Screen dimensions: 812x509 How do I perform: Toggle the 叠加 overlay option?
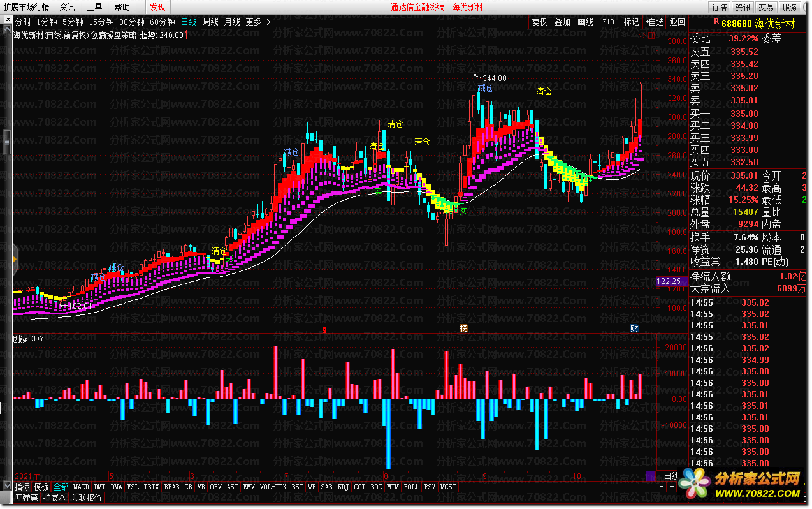click(563, 22)
